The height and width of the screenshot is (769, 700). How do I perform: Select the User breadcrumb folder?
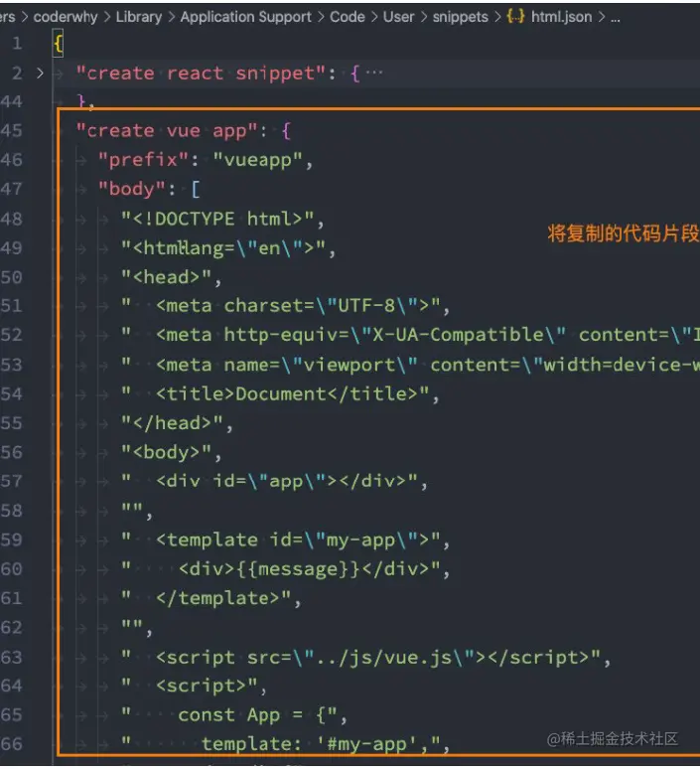[x=398, y=17]
